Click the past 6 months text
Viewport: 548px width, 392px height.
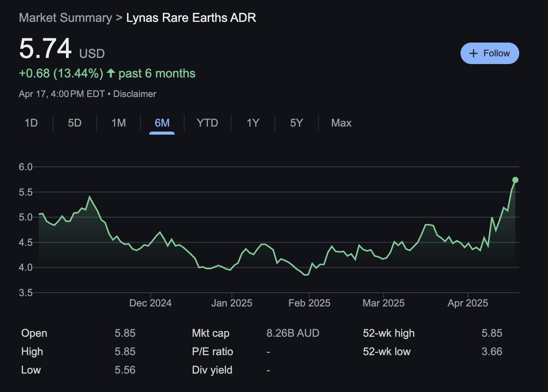pos(157,73)
